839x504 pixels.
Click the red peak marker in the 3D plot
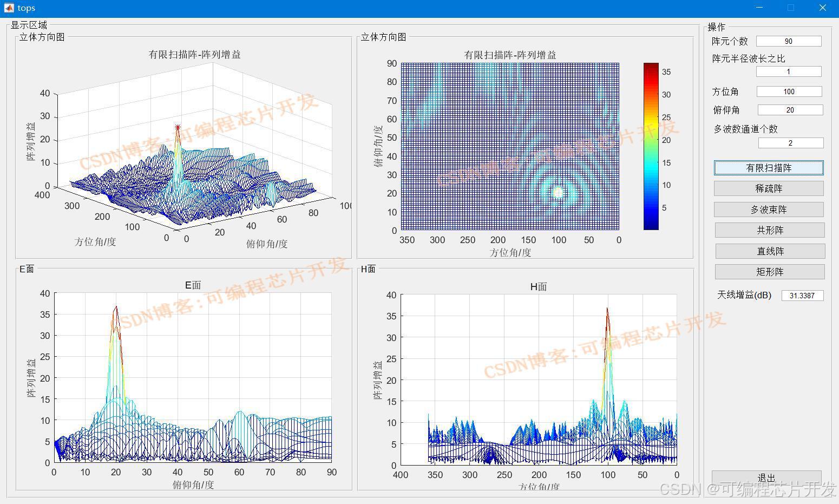[178, 127]
